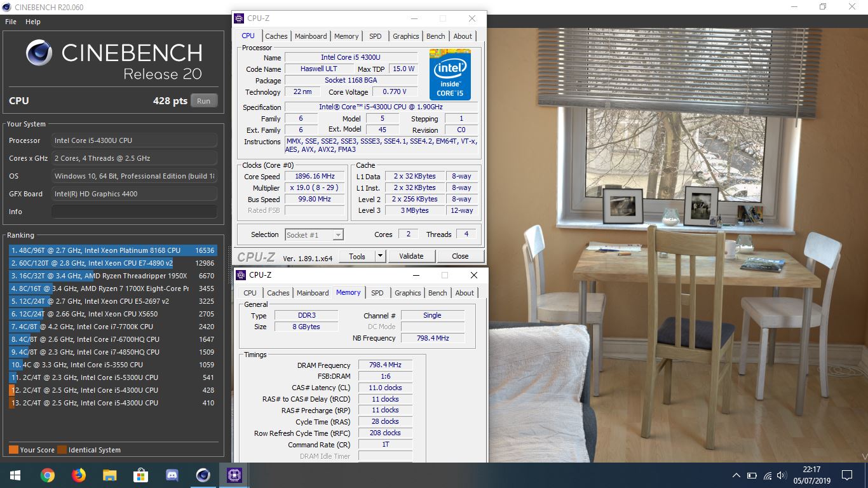The width and height of the screenshot is (868, 488).
Task: Select the Mainboard tab in lower CPU-Z
Action: pos(313,293)
